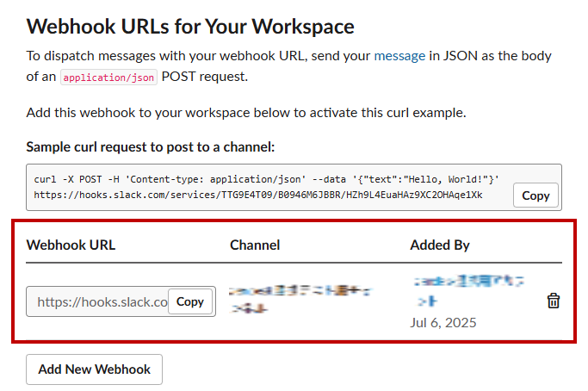Click 'Sample curl request to post to a channel' text
This screenshot has height=391, width=588.
(x=151, y=147)
